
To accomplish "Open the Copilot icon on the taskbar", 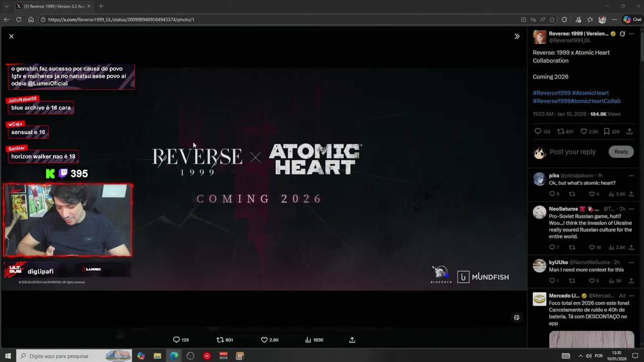I will (141, 356).
